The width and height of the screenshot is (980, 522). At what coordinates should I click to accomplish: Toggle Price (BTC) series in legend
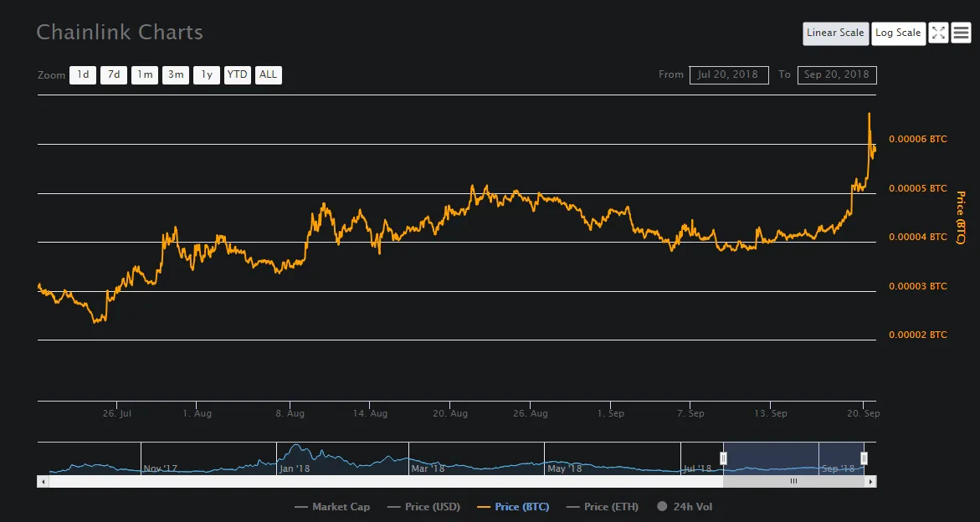click(513, 507)
